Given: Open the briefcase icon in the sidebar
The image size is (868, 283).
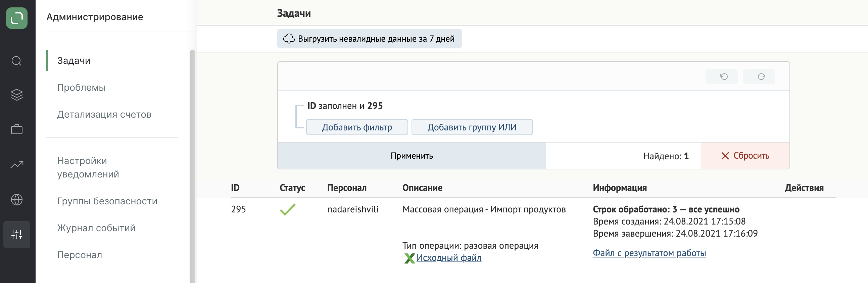Looking at the screenshot, I should (16, 129).
